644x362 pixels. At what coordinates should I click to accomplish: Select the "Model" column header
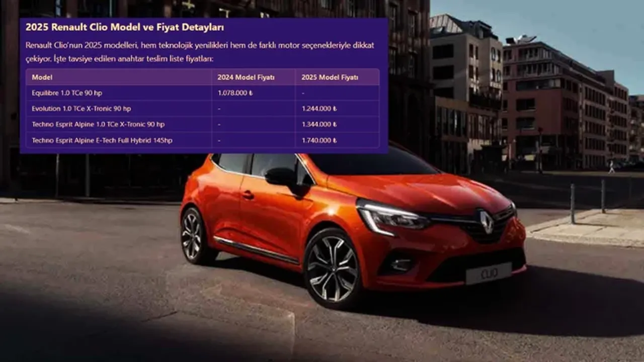tap(42, 77)
